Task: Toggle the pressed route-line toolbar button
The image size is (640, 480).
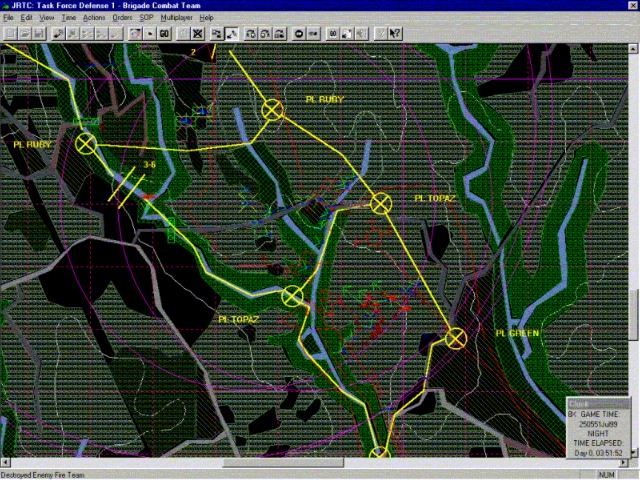Action: point(232,33)
